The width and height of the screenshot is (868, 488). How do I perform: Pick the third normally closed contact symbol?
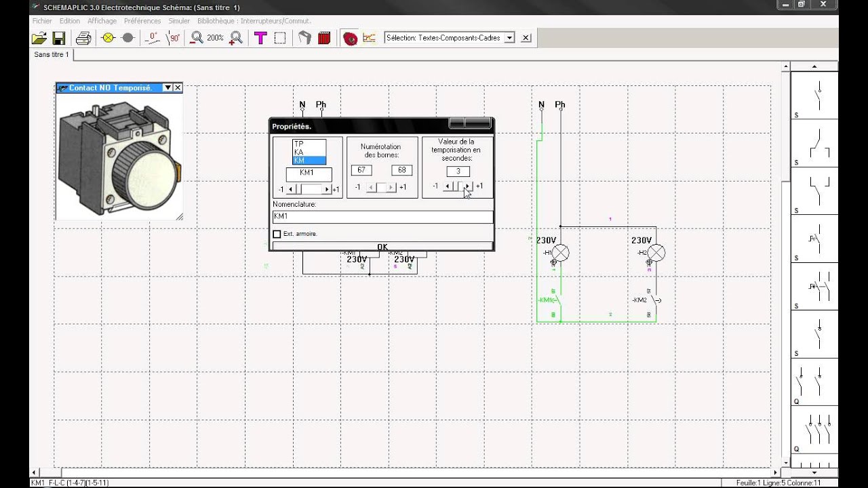pos(814,190)
